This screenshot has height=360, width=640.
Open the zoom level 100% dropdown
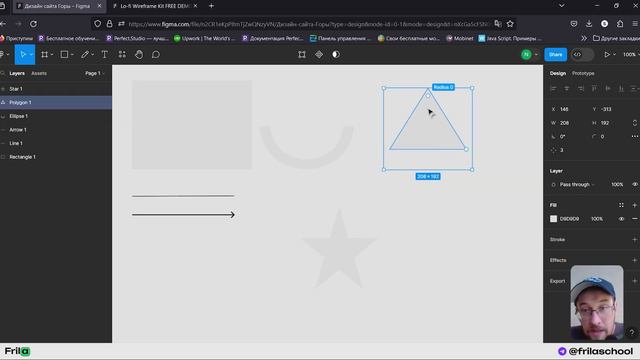(x=630, y=55)
